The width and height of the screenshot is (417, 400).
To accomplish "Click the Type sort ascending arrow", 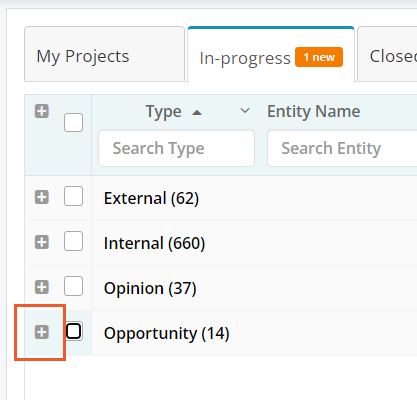I will click(x=197, y=113).
